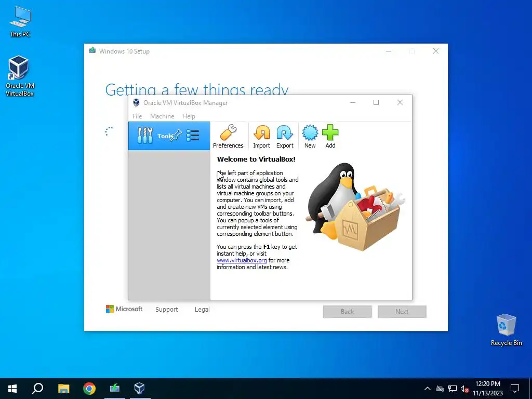Image resolution: width=532 pixels, height=399 pixels.
Task: Open the clock showing 12:20 PM
Action: click(x=487, y=389)
